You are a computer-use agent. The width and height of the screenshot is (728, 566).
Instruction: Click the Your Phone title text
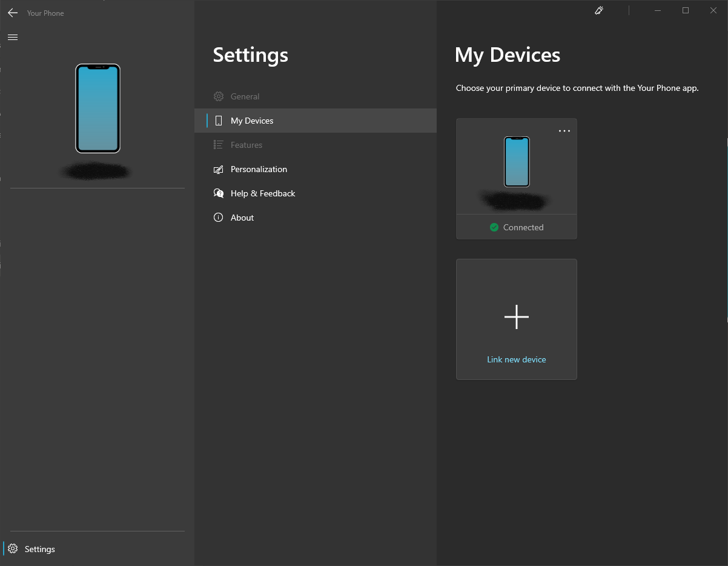point(45,13)
